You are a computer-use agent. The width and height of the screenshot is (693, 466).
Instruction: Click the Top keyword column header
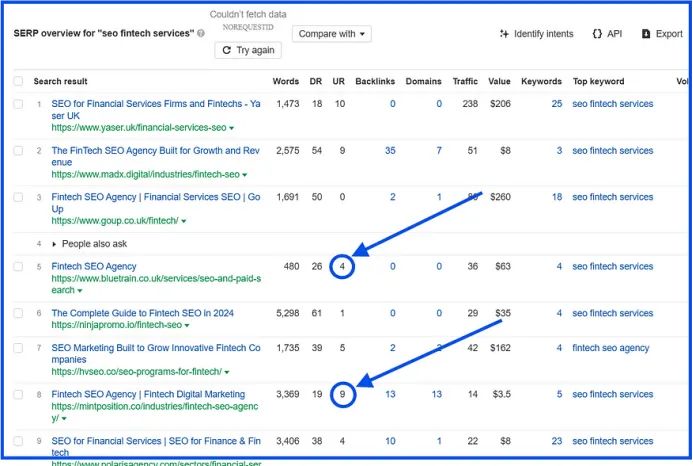598,81
